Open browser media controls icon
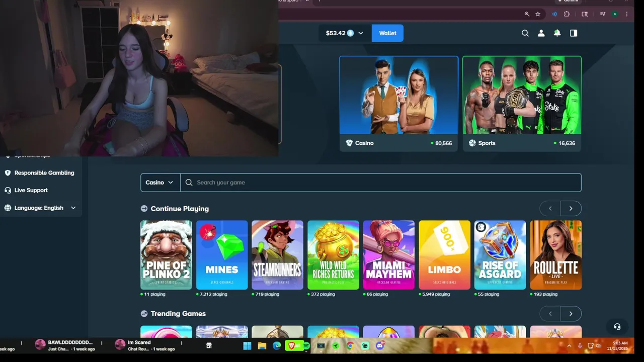The image size is (644, 362). click(602, 14)
